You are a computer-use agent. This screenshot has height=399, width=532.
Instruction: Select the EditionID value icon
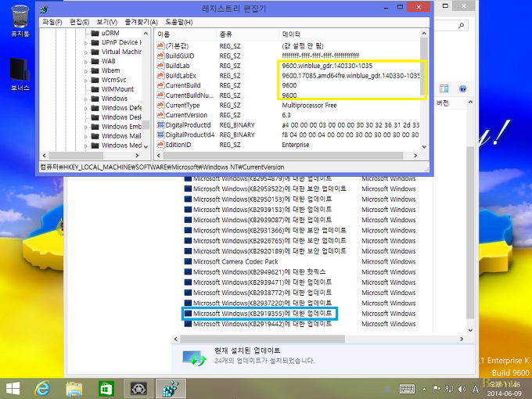coord(160,144)
